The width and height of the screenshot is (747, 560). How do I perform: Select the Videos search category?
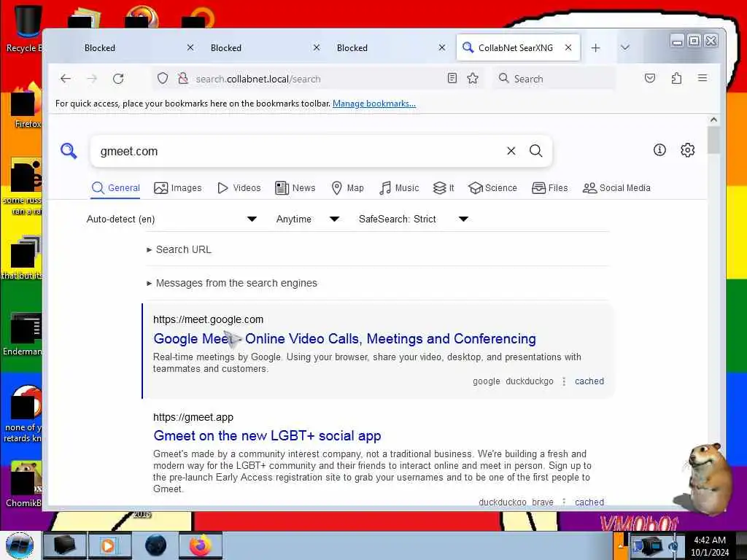click(x=239, y=188)
